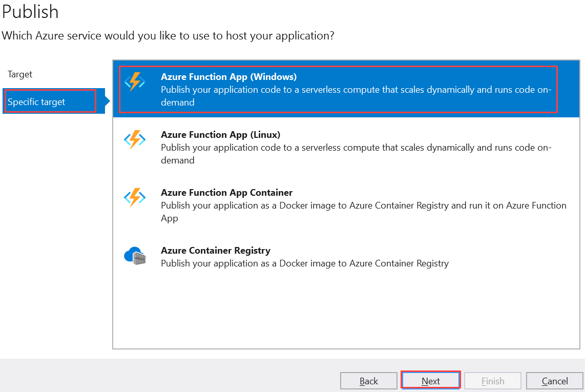Select Azure Function App (Linux) option

click(x=346, y=147)
